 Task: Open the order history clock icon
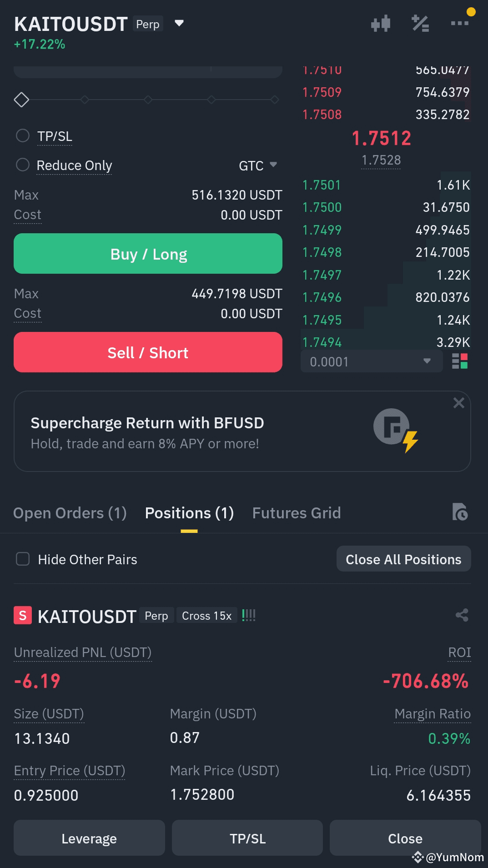(x=460, y=512)
